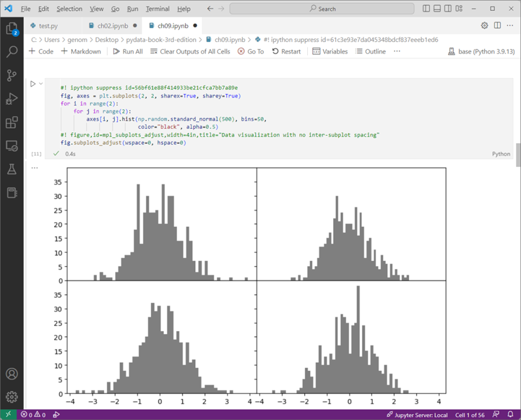Toggle the bottom Panel visibility
Viewport: 521px width, 420px height.
tap(437, 8)
